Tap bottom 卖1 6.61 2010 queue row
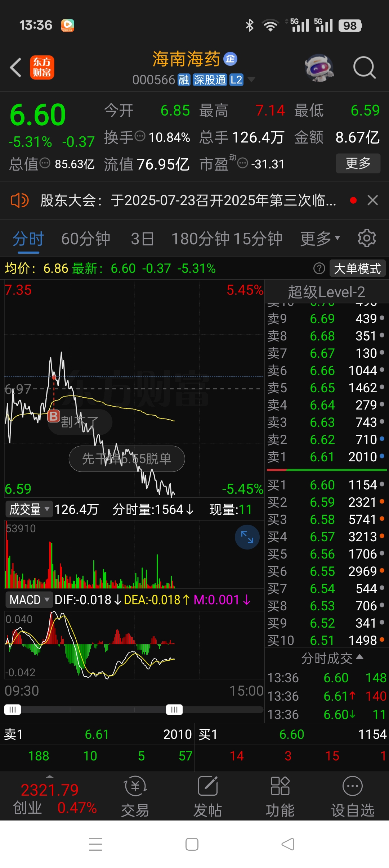Image resolution: width=389 pixels, height=868 pixels. 97,734
